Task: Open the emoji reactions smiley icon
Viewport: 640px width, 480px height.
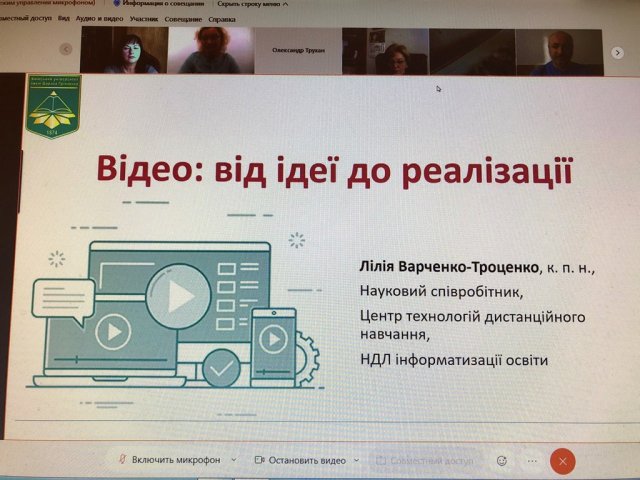Action: pyautogui.click(x=502, y=460)
